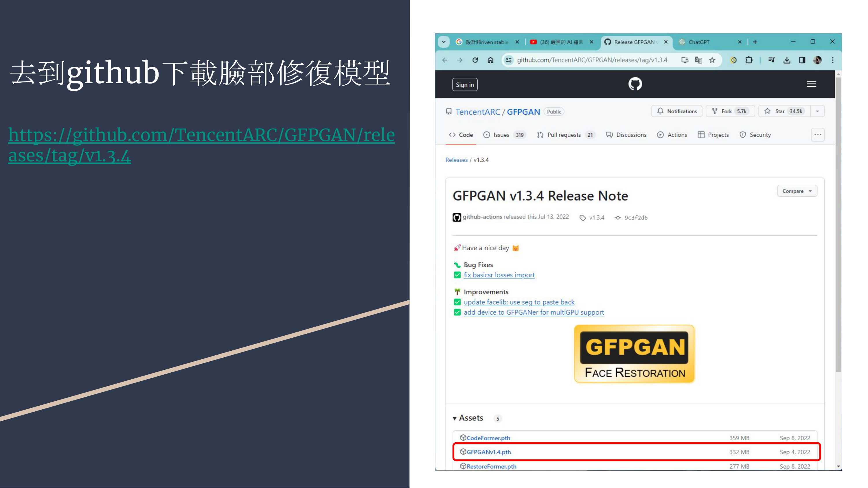
Task: Open the TencentARC owner link
Action: tap(478, 112)
